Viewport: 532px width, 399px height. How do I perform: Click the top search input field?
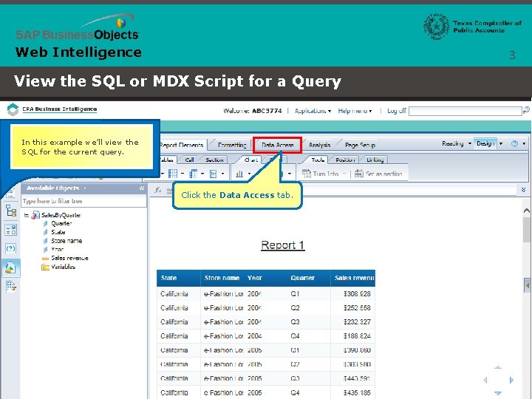coord(465,111)
